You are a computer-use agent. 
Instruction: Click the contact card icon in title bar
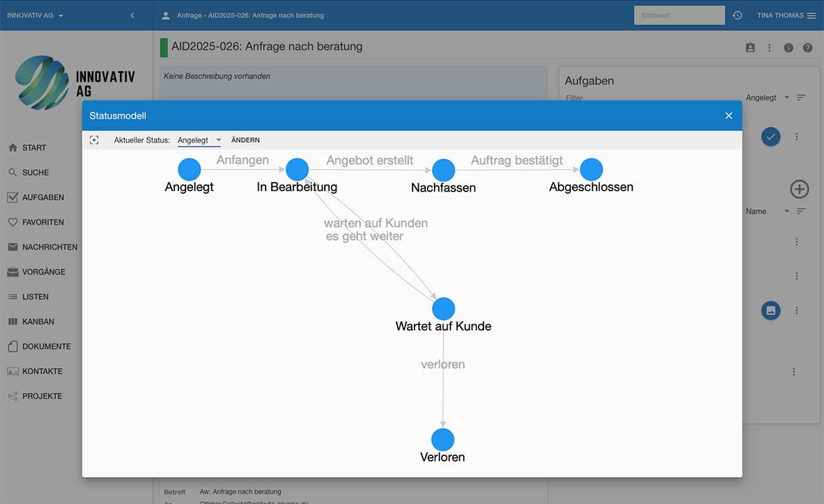coord(750,47)
